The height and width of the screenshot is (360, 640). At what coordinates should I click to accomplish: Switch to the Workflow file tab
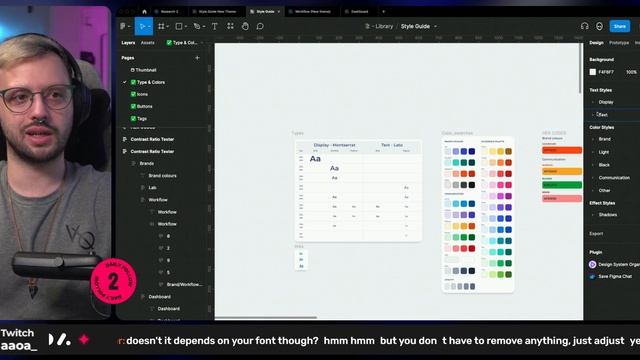310,11
